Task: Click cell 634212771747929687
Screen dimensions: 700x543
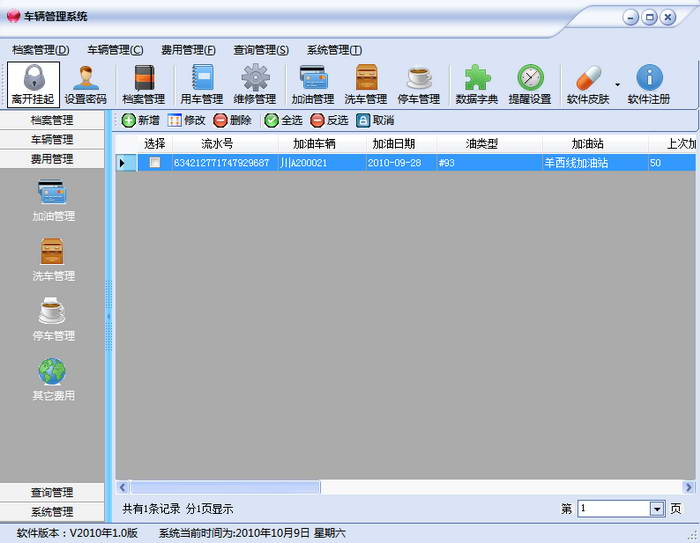Action: (x=225, y=163)
